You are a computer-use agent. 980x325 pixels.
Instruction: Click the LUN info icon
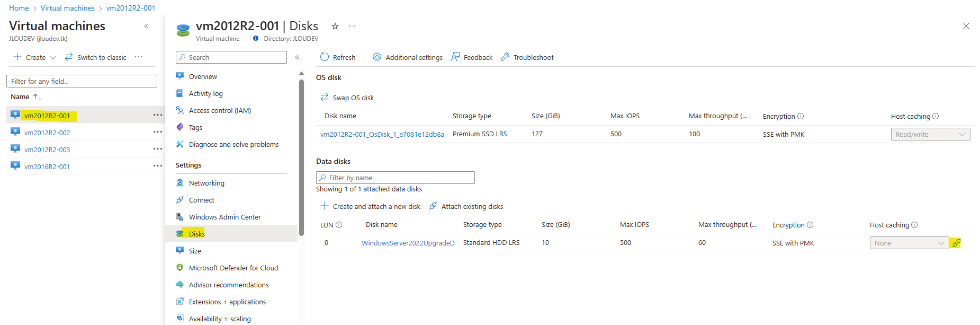339,225
